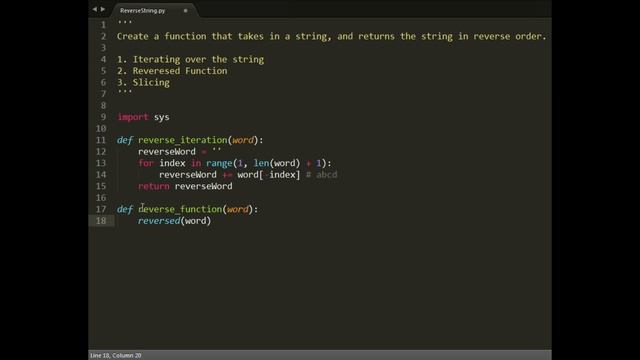Image resolution: width=640 pixels, height=360 pixels.
Task: Click the 'sys' module name
Action: pos(162,118)
